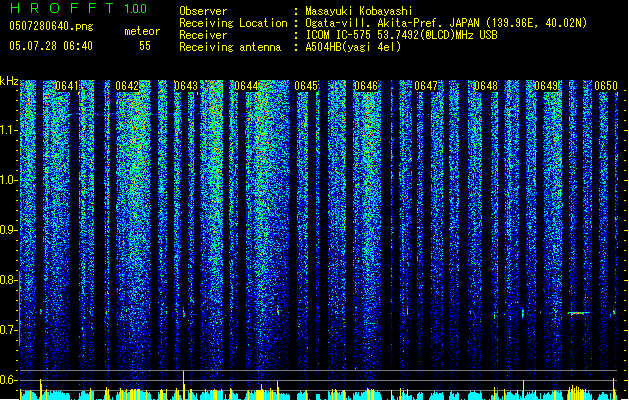Click the 0642 time marker
The height and width of the screenshot is (400, 629).
pyautogui.click(x=127, y=86)
